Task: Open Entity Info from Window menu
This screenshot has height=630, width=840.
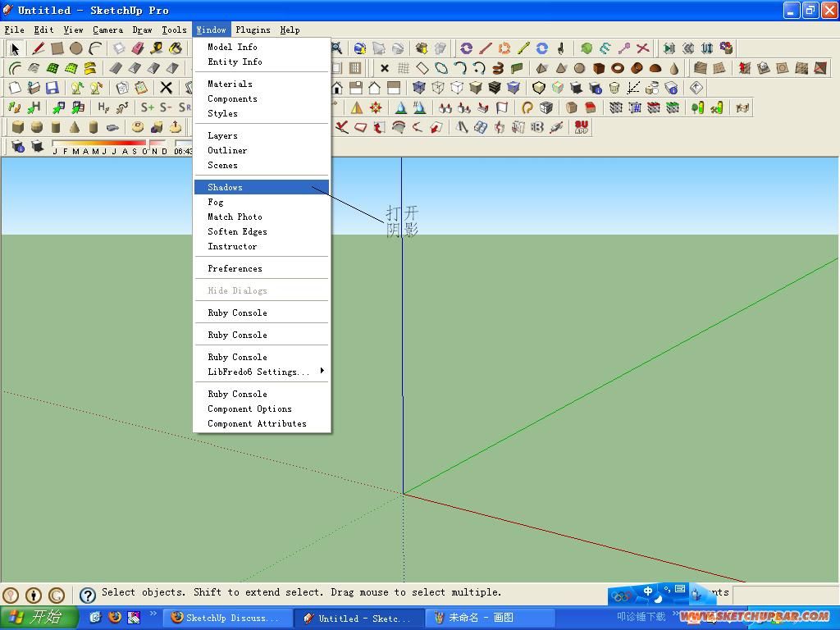Action: (262, 62)
